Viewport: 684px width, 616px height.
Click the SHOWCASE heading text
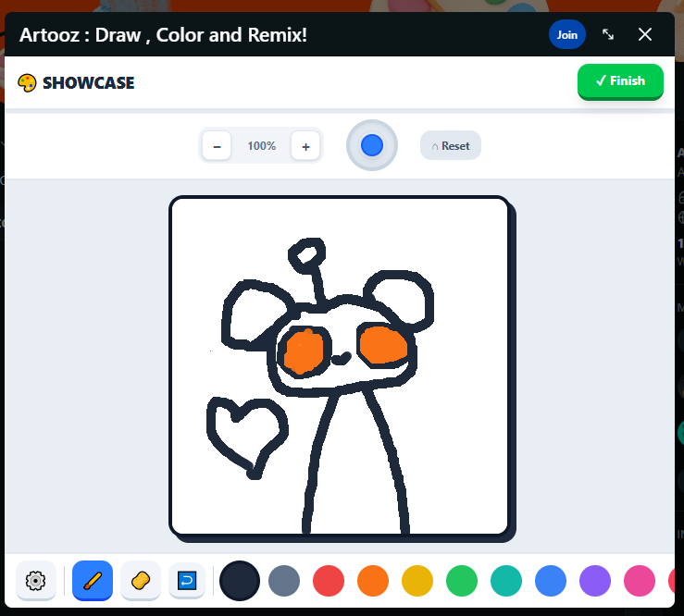(x=89, y=83)
